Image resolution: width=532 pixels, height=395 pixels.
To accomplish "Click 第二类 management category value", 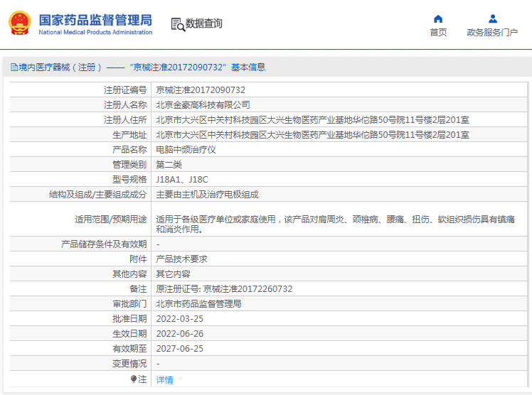I will [x=169, y=165].
